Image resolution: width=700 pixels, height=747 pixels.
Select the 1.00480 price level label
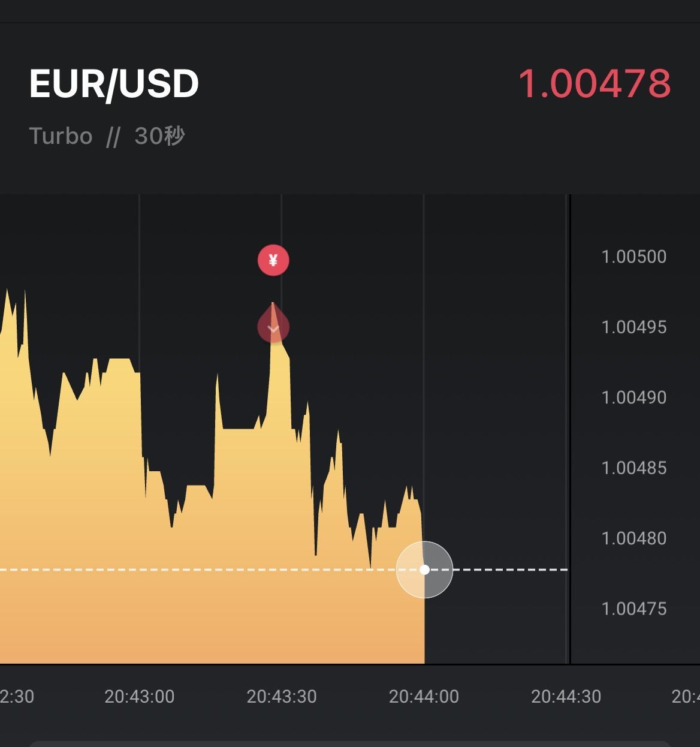[633, 538]
